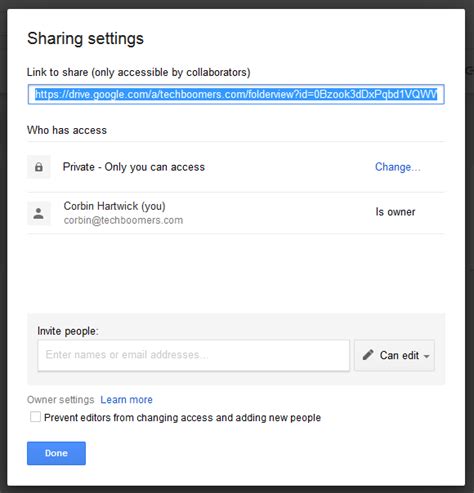
Task: Click the Corbin Hartwick (you) name
Action: tap(114, 206)
